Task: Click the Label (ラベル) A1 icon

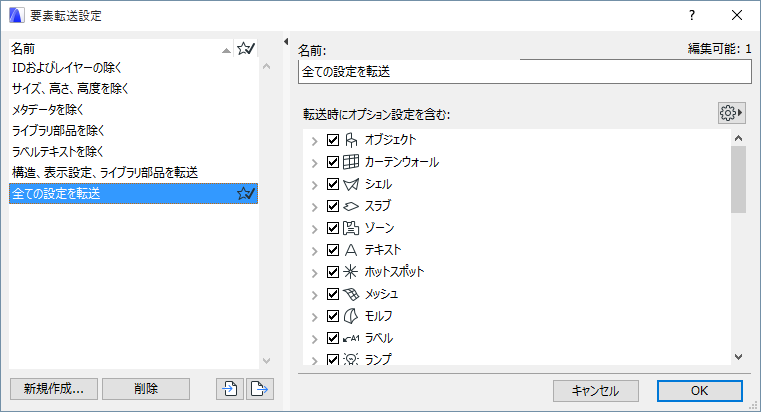Action: click(x=351, y=338)
